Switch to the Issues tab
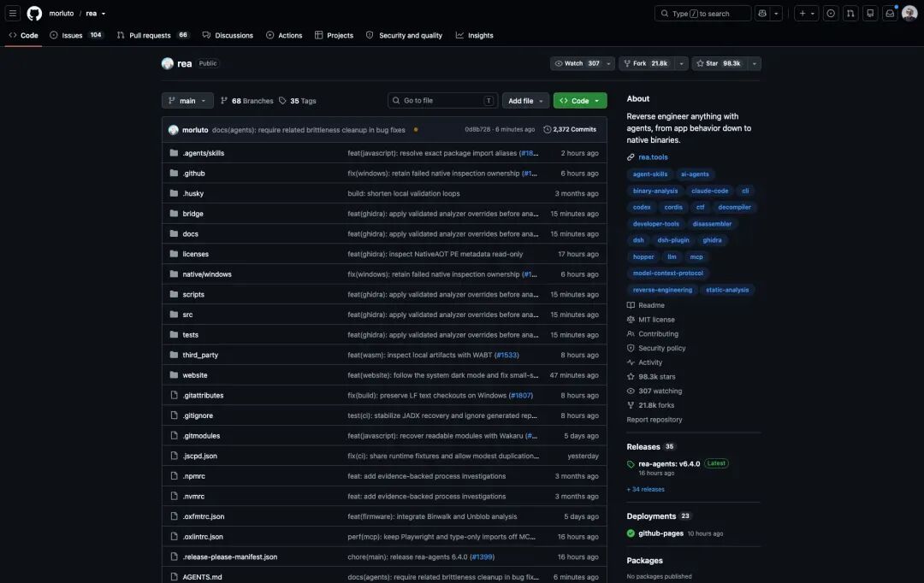The height and width of the screenshot is (583, 924). tap(76, 35)
